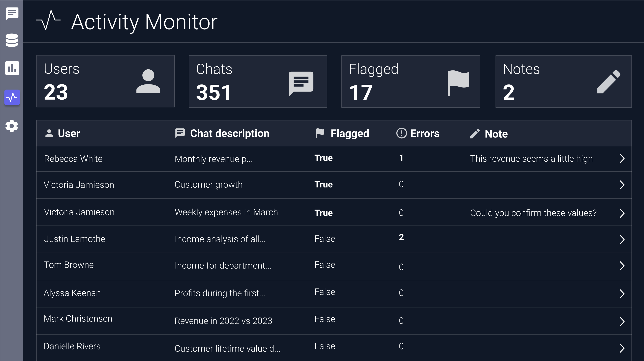Click the errors value 2 for Justin Lamothe
The height and width of the screenshot is (361, 644).
[401, 237]
